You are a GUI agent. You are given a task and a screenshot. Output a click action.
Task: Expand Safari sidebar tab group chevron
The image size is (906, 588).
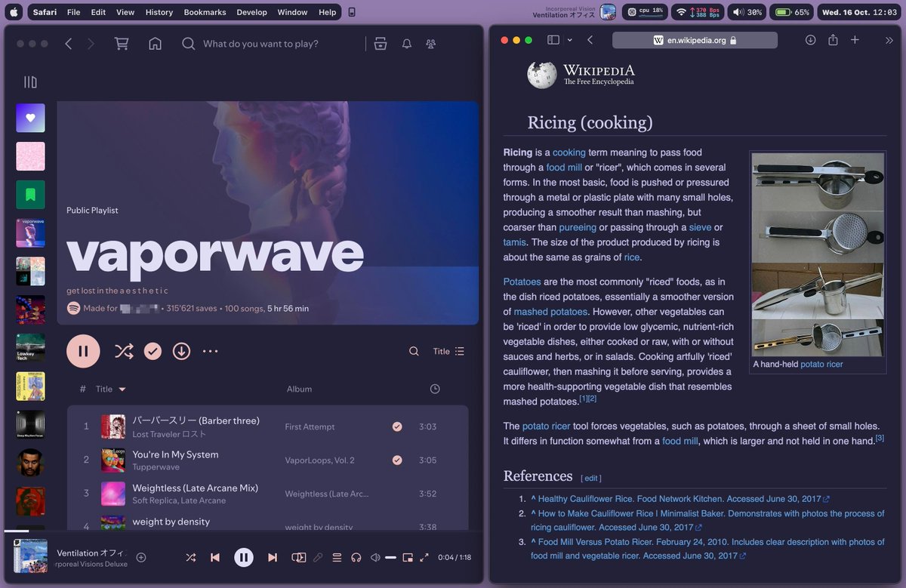click(x=569, y=40)
